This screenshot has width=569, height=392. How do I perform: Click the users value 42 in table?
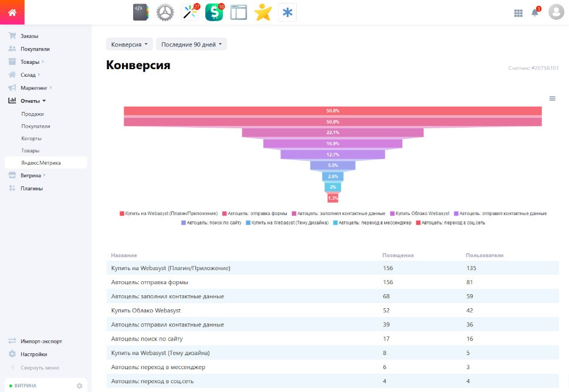pyautogui.click(x=469, y=311)
